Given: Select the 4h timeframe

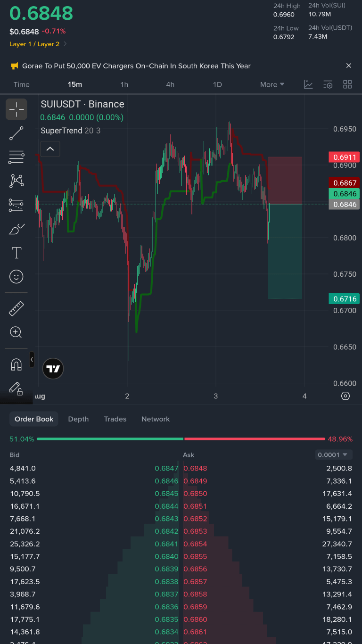Looking at the screenshot, I should 170,84.
